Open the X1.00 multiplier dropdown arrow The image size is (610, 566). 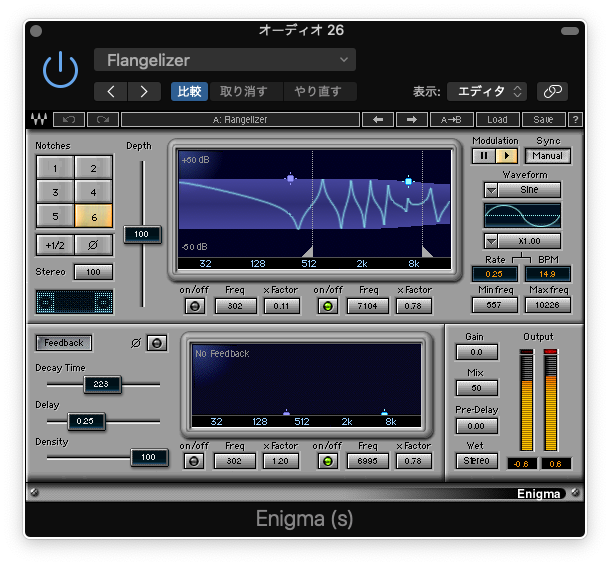(491, 241)
